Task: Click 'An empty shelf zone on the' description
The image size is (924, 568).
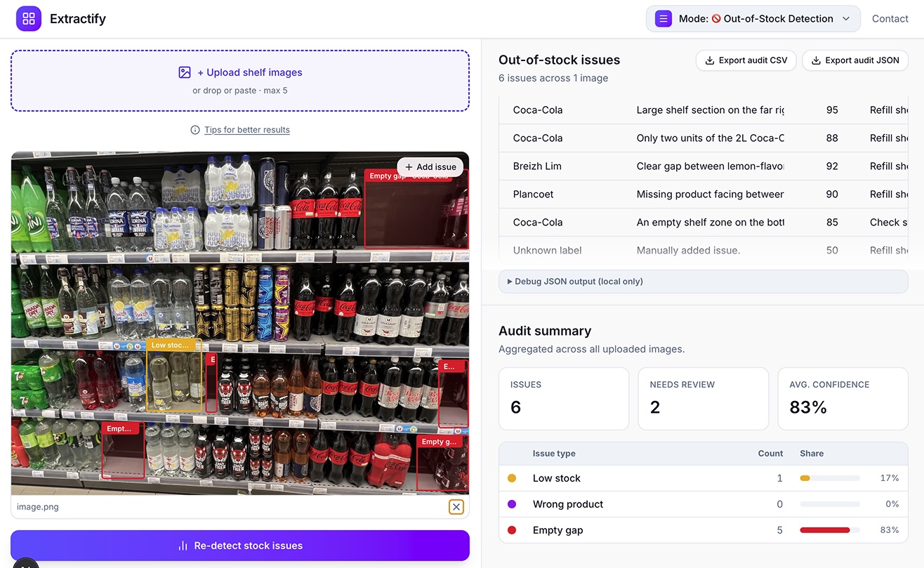Action: [710, 223]
